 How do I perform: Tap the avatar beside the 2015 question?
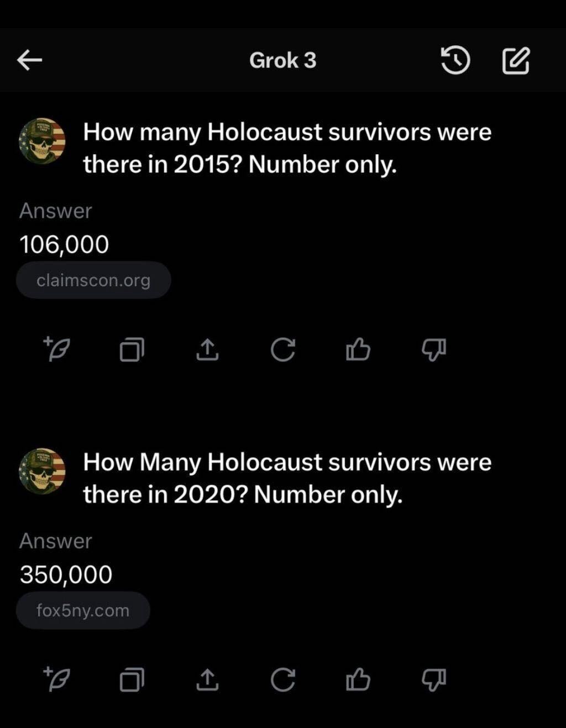pyautogui.click(x=43, y=141)
